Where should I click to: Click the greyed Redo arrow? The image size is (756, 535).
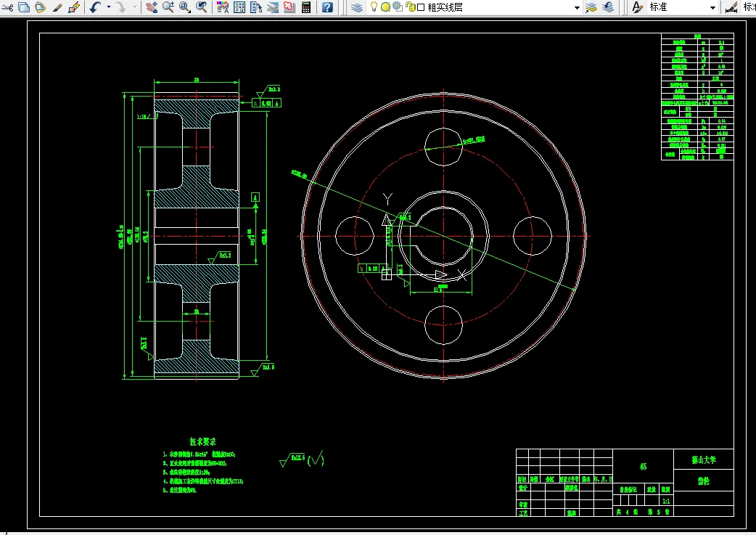click(x=121, y=7)
